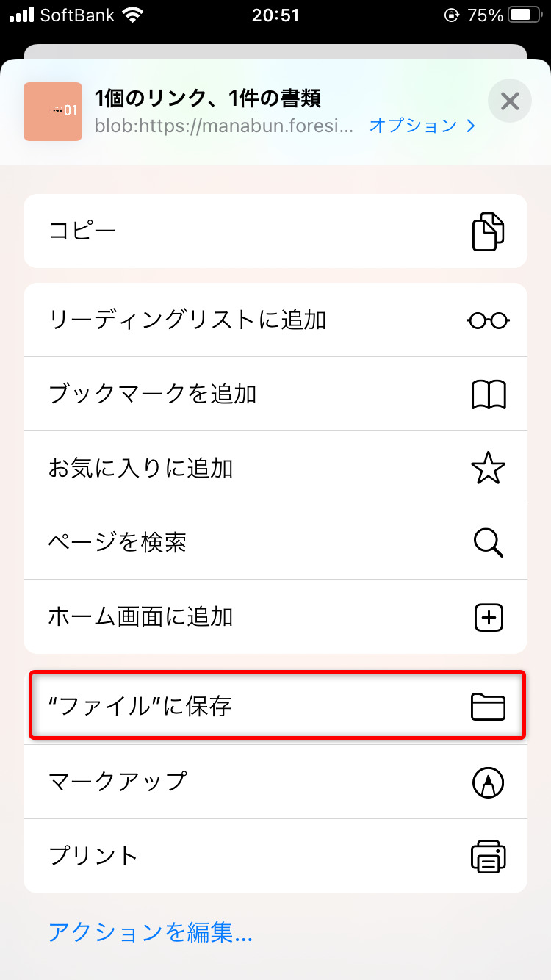
Task: Choose お気に入りに追加 entry
Action: coord(275,468)
